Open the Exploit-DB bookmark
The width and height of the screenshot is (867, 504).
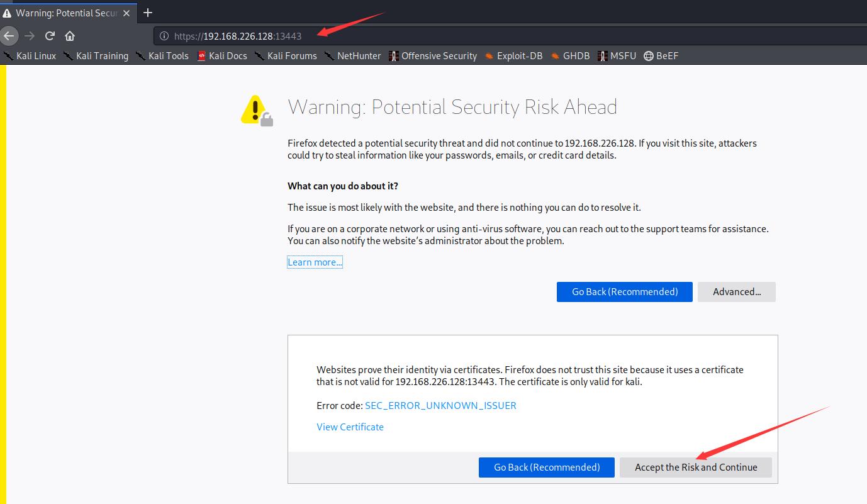tap(513, 56)
